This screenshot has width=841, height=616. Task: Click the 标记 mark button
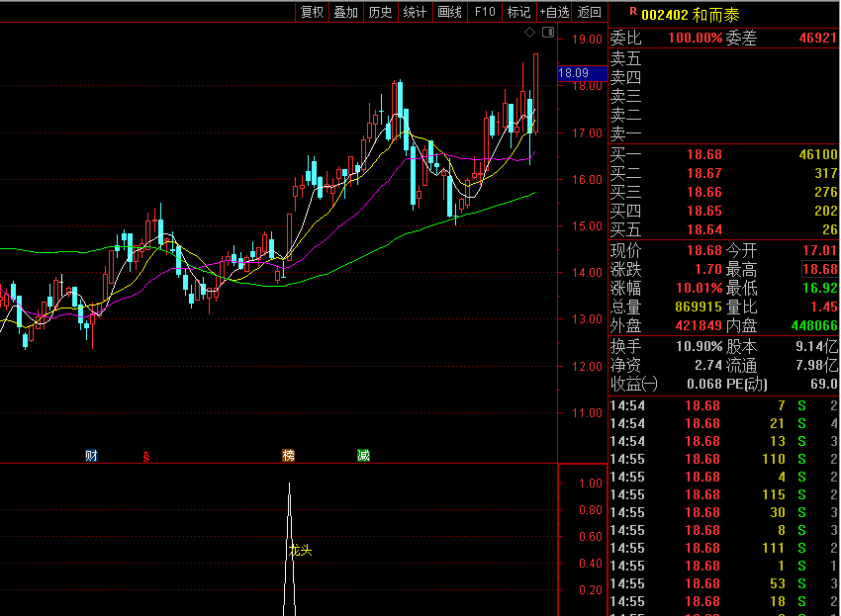coord(518,12)
